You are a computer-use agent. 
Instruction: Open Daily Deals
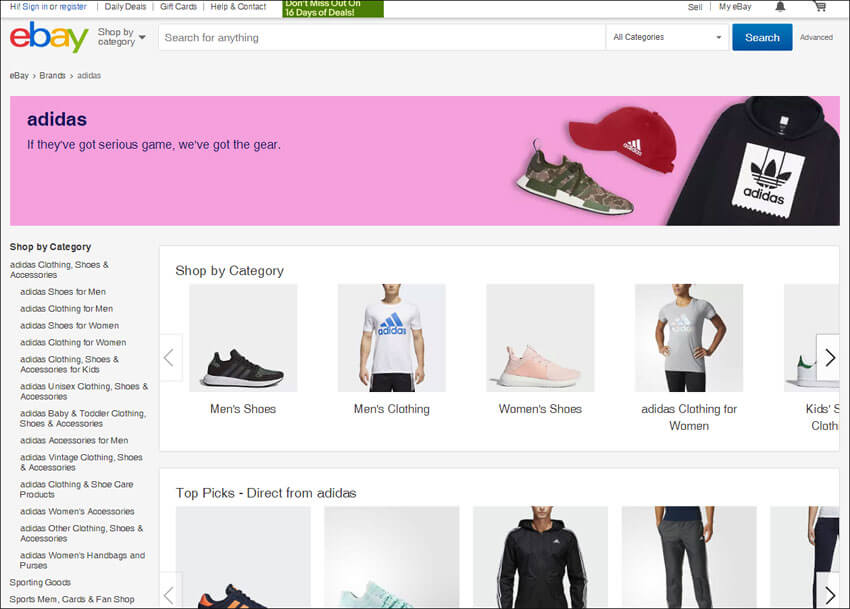(x=125, y=7)
